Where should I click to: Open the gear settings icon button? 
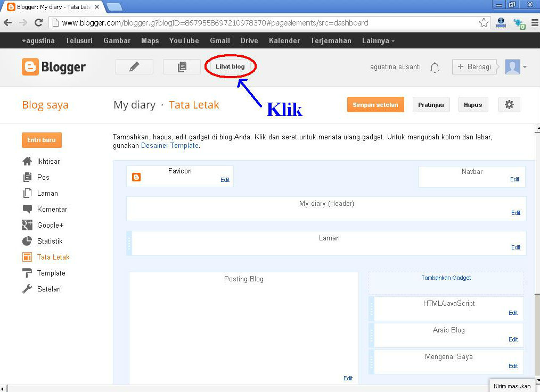click(x=509, y=105)
